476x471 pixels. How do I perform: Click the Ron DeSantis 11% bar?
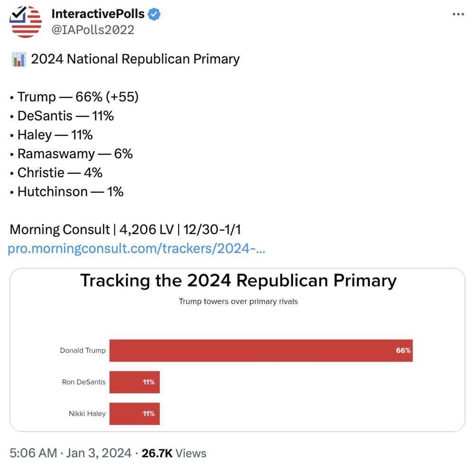[135, 382]
